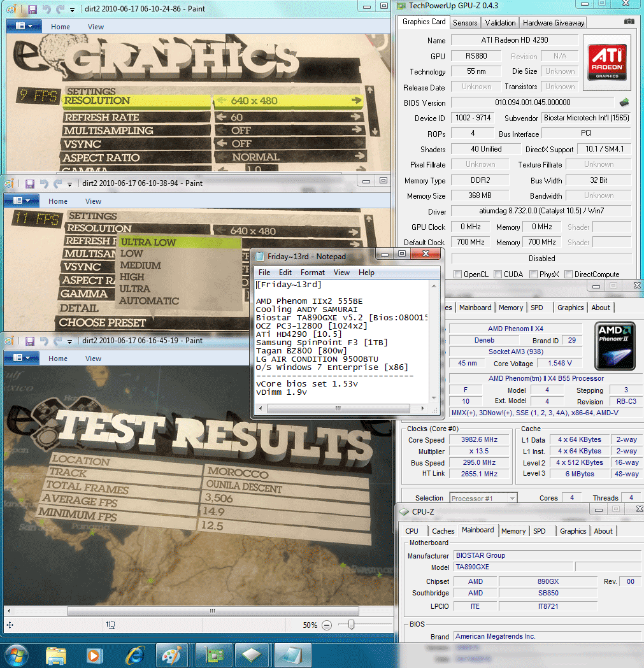Open Mainboard tab in upper CPU-Z window
Image resolution: width=644 pixels, height=668 pixels.
point(475,308)
